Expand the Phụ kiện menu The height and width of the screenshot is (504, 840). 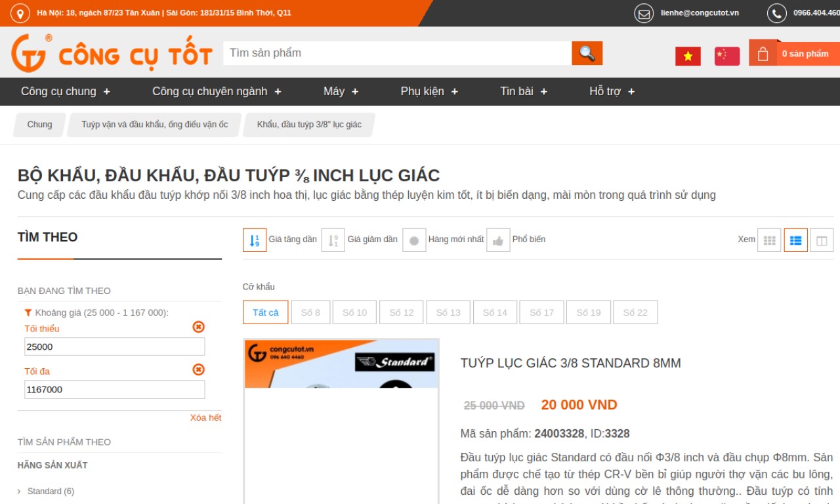429,91
